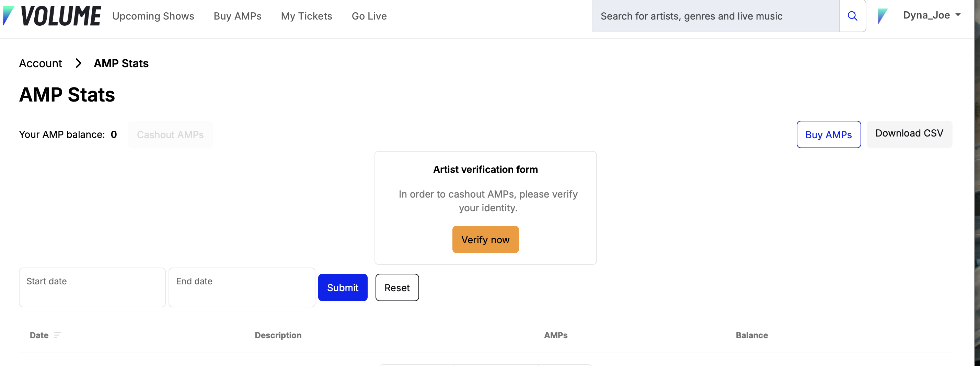980x366 pixels.
Task: Click the search magnifier icon
Action: pos(852,16)
